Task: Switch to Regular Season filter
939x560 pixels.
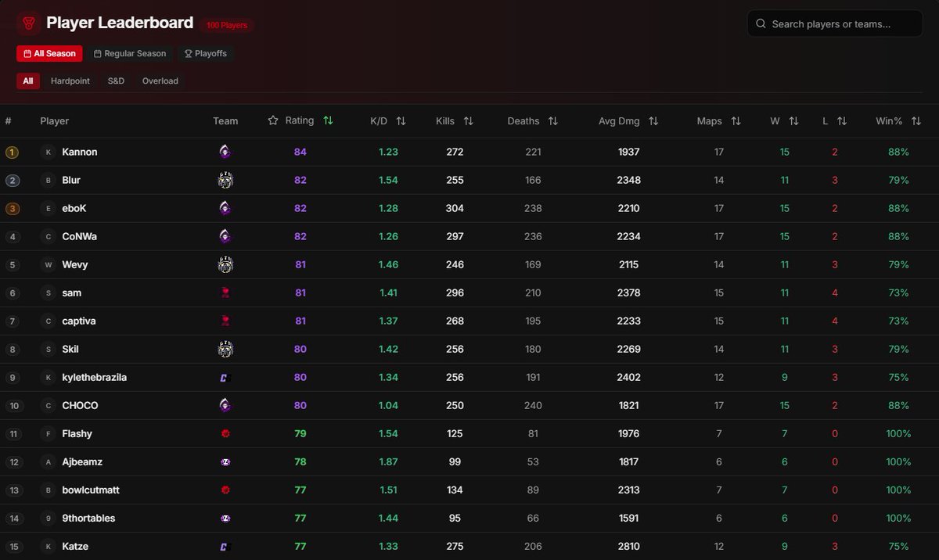Action: tap(130, 53)
